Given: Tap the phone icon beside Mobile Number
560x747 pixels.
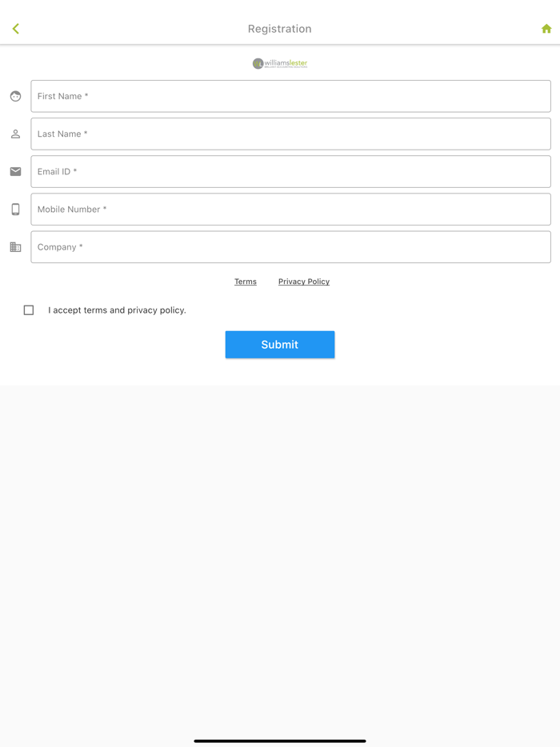Looking at the screenshot, I should coord(15,210).
